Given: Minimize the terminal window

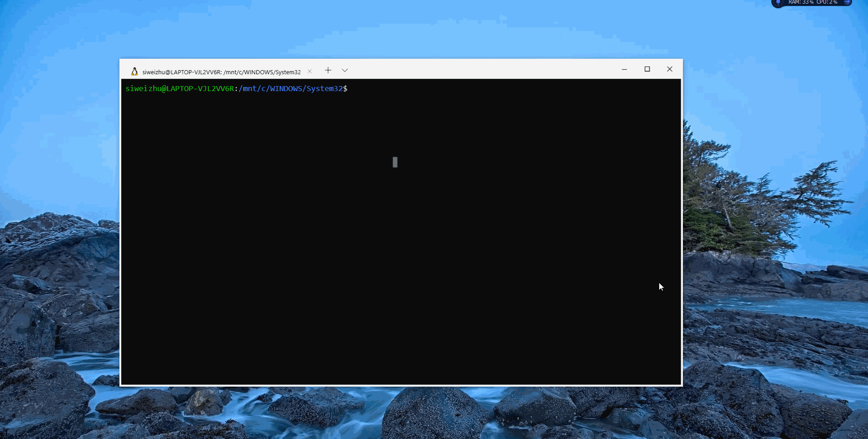Looking at the screenshot, I should 624,69.
